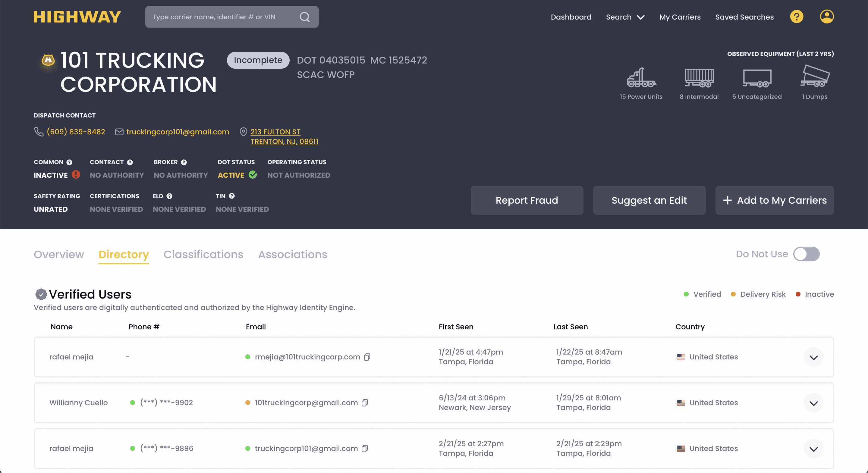868x473 pixels.
Task: Click 6/13/24 at 3:06pm first seen entry
Action: click(472, 398)
